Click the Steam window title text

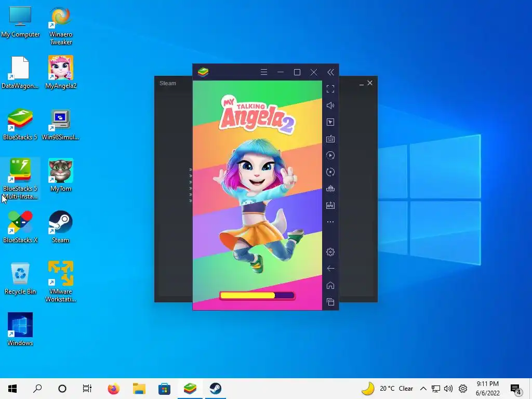(168, 83)
